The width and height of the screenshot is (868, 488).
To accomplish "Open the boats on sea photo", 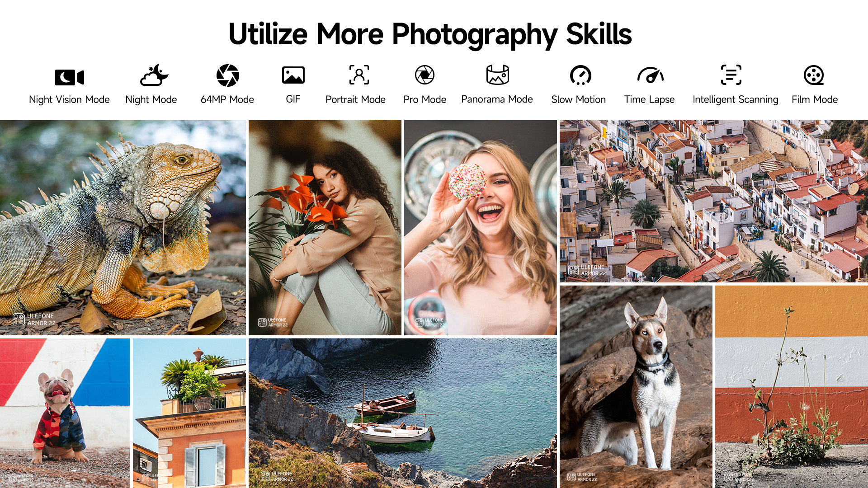I will click(x=402, y=413).
